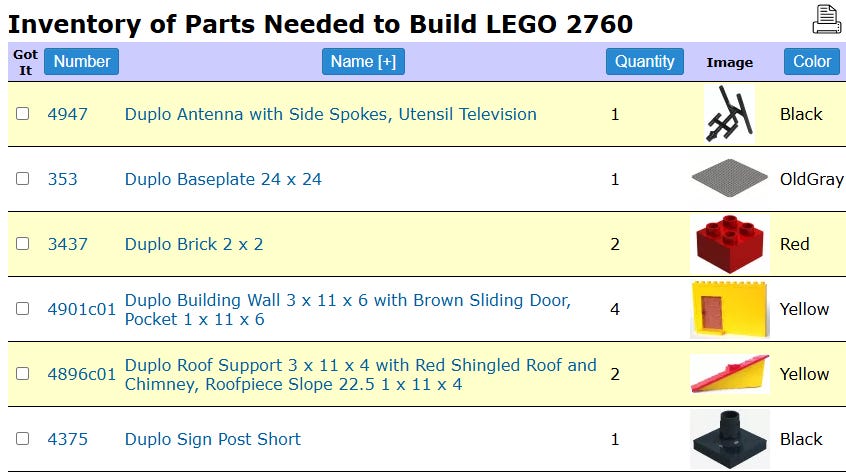The width and height of the screenshot is (846, 475).
Task: Open the gray baseplate part image
Action: 729,178
